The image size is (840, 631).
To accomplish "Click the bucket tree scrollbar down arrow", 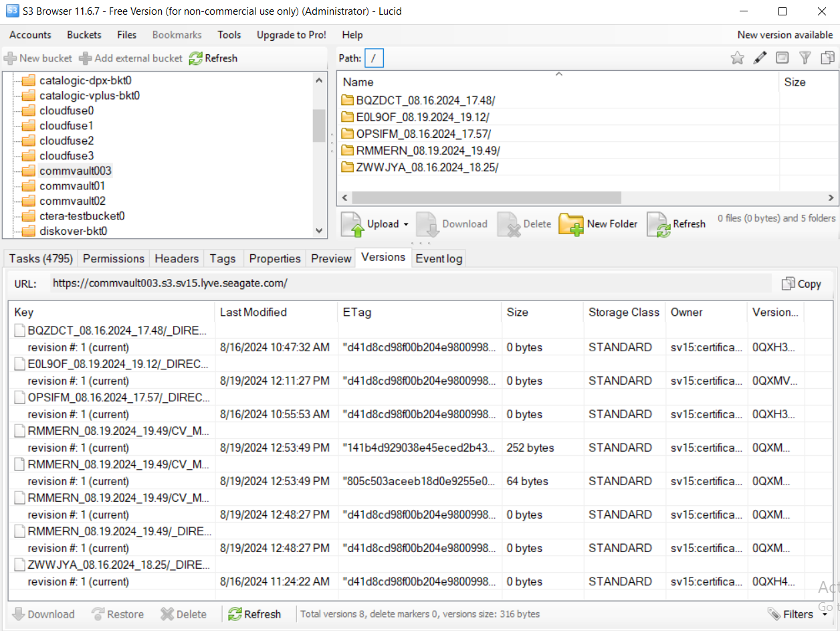I will point(319,231).
